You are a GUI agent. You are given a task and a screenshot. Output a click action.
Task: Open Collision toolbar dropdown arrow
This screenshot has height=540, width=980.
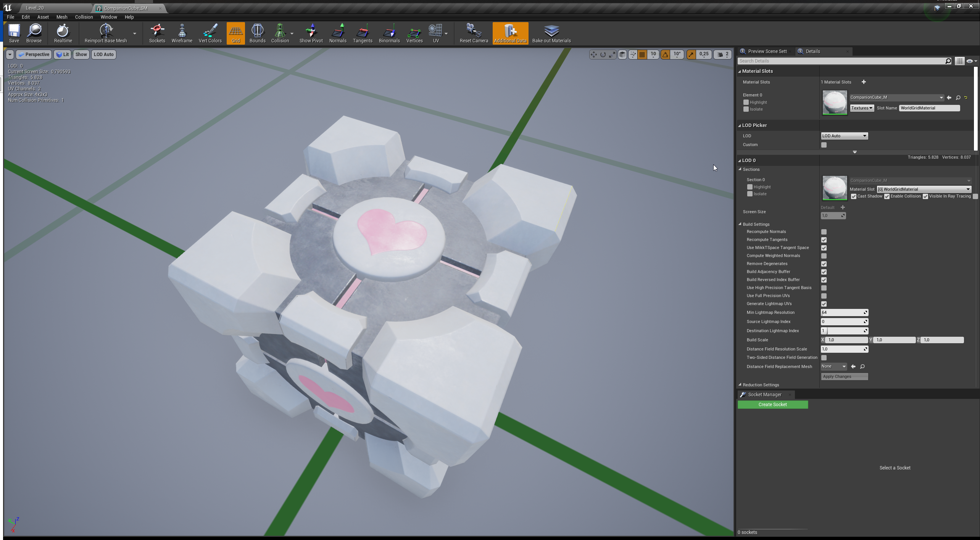point(292,34)
